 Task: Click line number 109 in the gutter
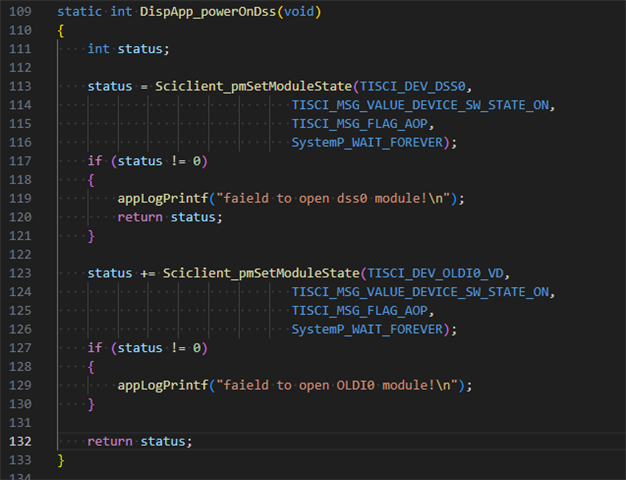(20, 12)
